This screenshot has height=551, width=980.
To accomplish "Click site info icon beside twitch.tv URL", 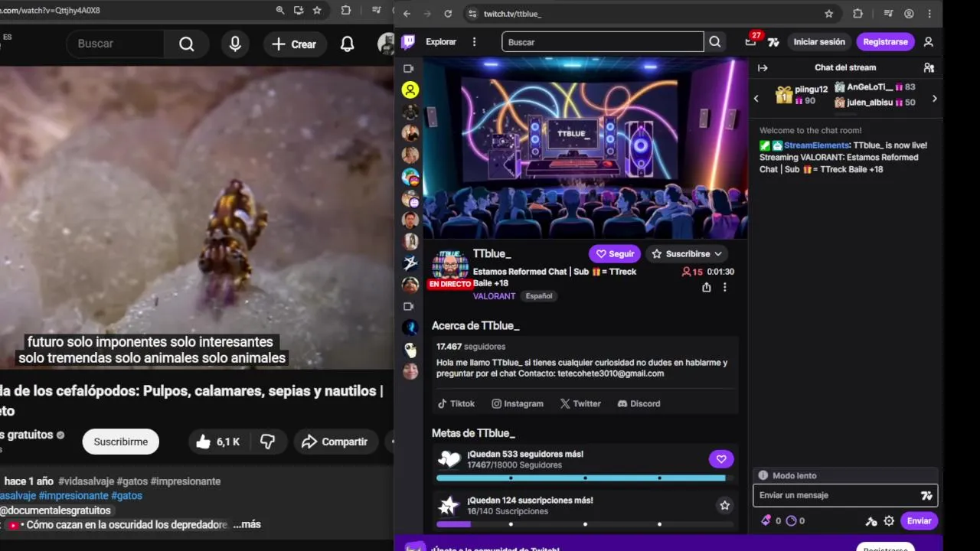I will [x=472, y=14].
